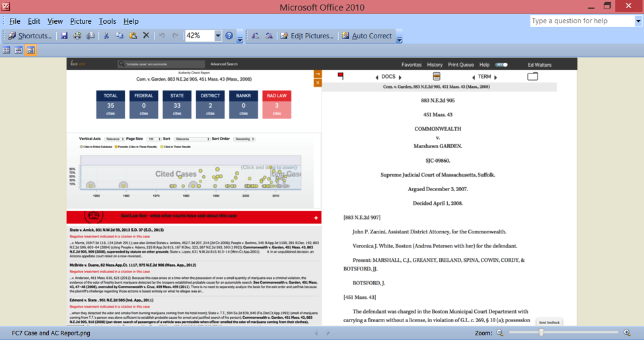
Task: Click the Edit Pictures... button
Action: click(x=306, y=36)
